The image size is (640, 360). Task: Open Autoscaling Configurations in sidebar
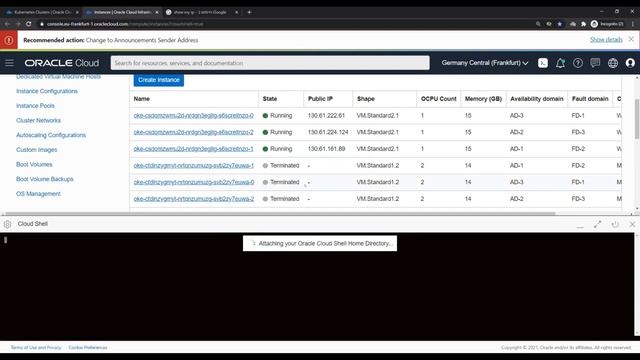51,135
